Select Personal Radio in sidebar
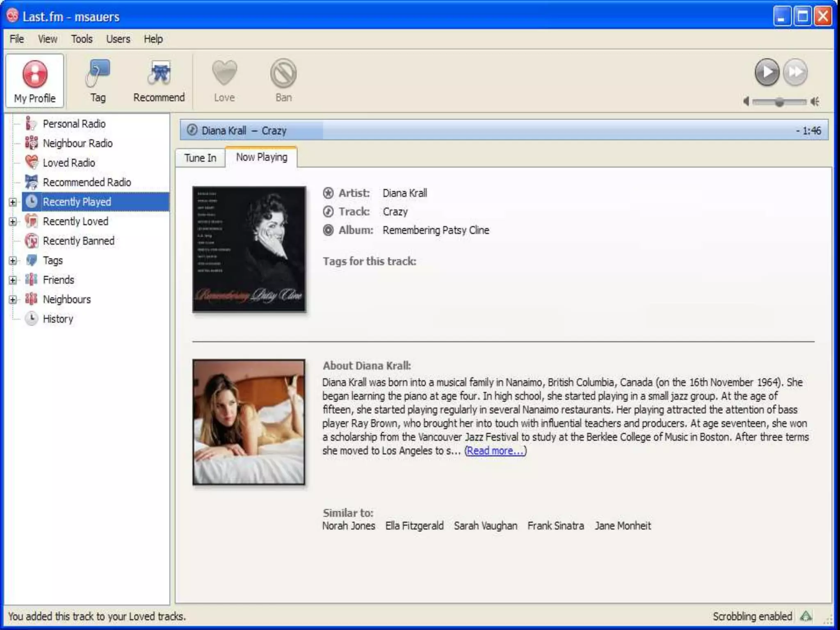Image resolution: width=840 pixels, height=630 pixels. [74, 123]
